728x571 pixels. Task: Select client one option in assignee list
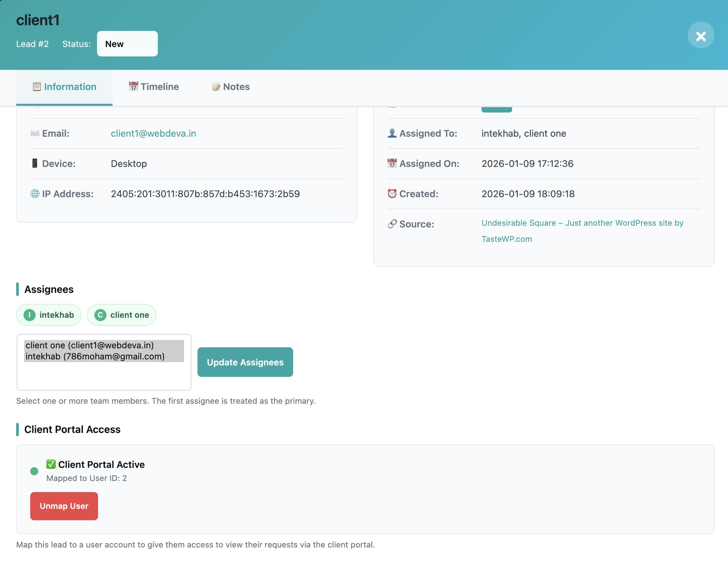[90, 345]
